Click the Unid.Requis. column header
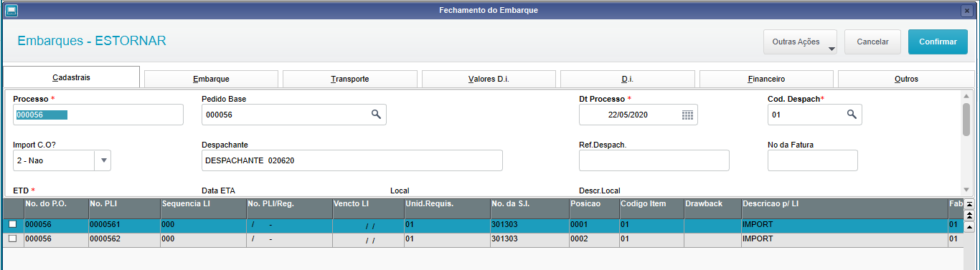Image resolution: width=980 pixels, height=270 pixels. click(447, 208)
